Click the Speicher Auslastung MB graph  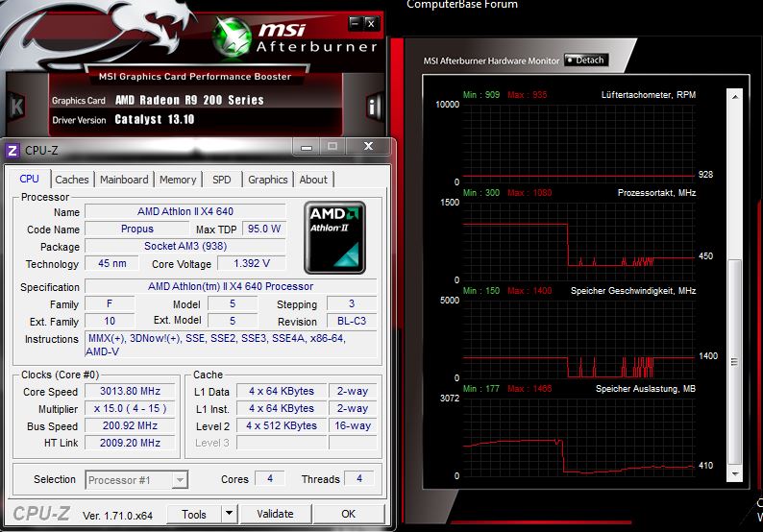(578, 437)
